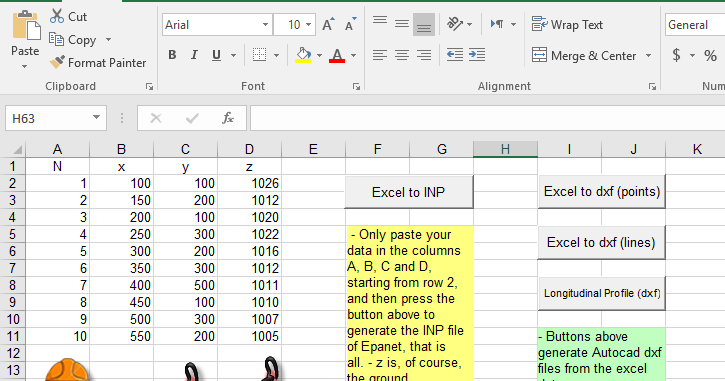Toggle underline formatting

coord(216,55)
